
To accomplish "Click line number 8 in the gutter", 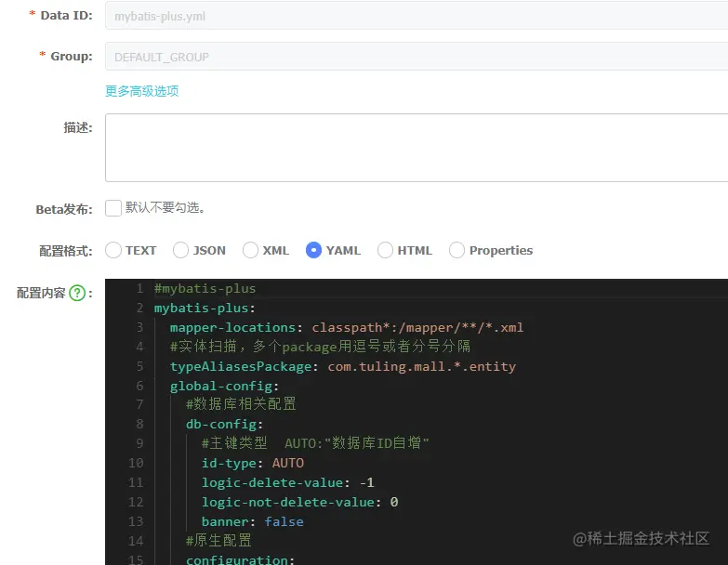I will click(139, 424).
